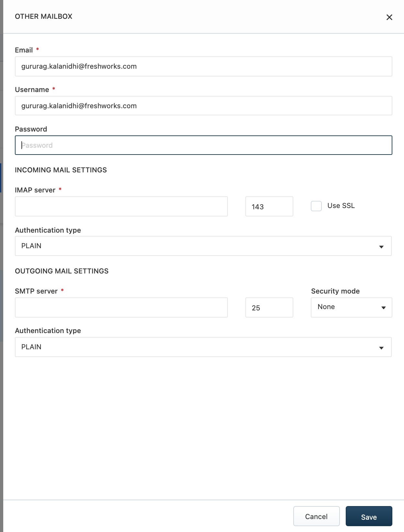Click the incoming authentication dropdown arrow icon
The image size is (404, 532).
tap(381, 247)
